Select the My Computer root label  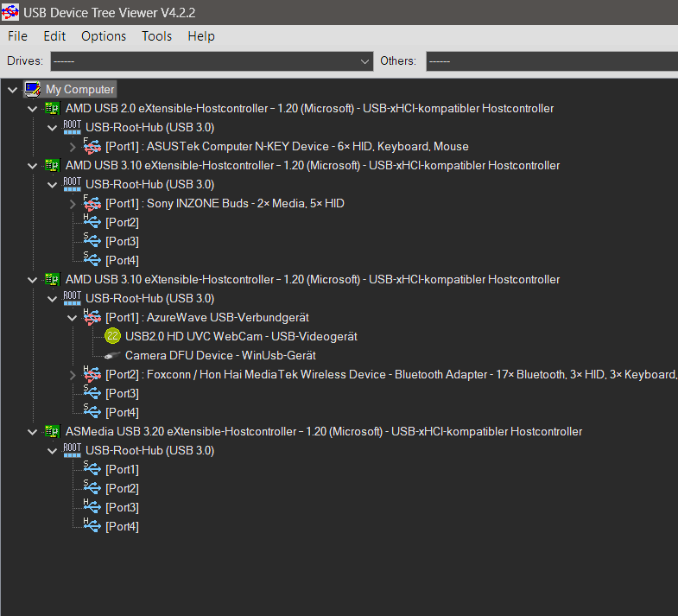(x=80, y=89)
